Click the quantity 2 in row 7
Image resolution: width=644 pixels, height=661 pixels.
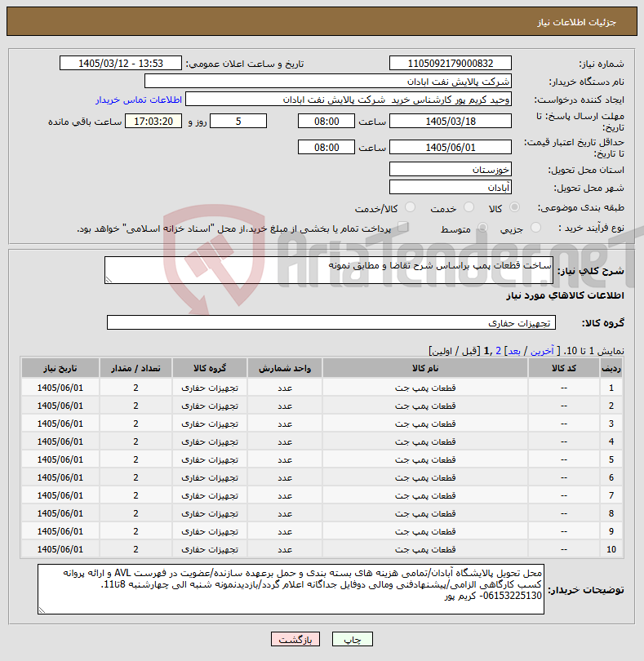[135, 495]
